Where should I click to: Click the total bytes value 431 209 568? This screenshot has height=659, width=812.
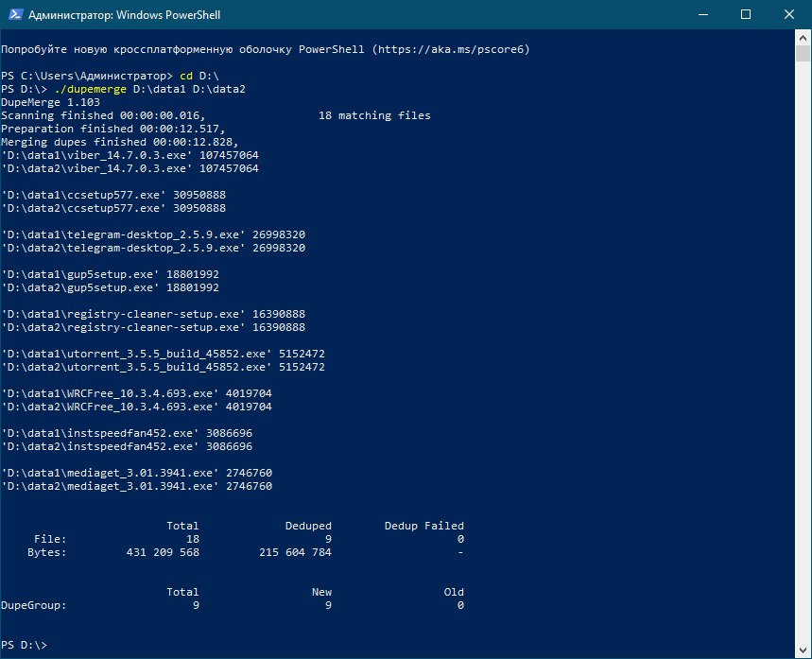click(163, 552)
